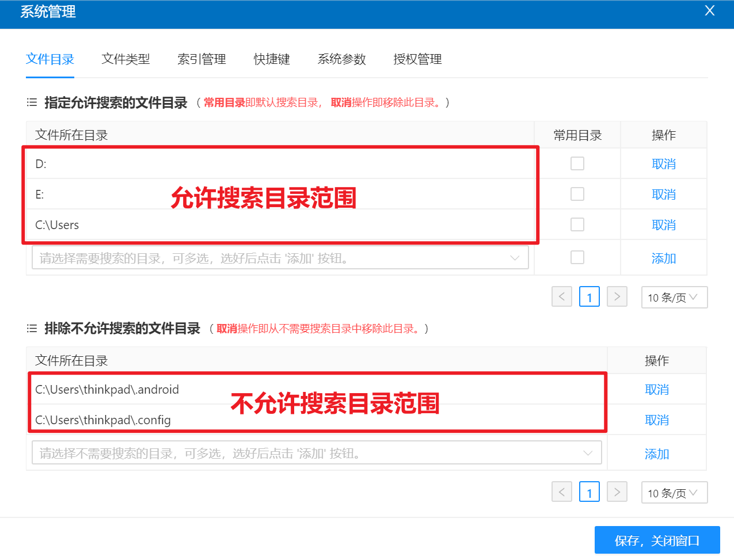Click 取消 link for C:\Users\thinkpad\.android
The image size is (734, 560).
656,390
